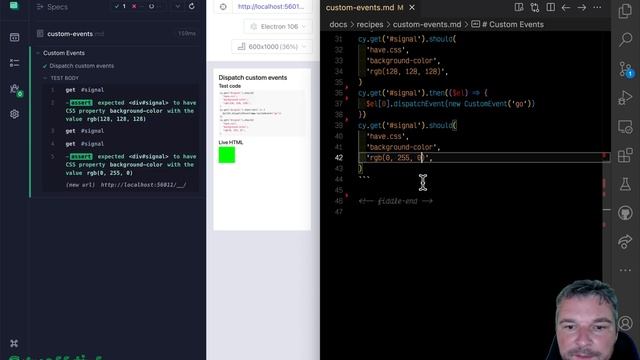Select assert rgb(0, 255, 0) log entry
The width and height of the screenshot is (640, 360).
pyautogui.click(x=120, y=164)
